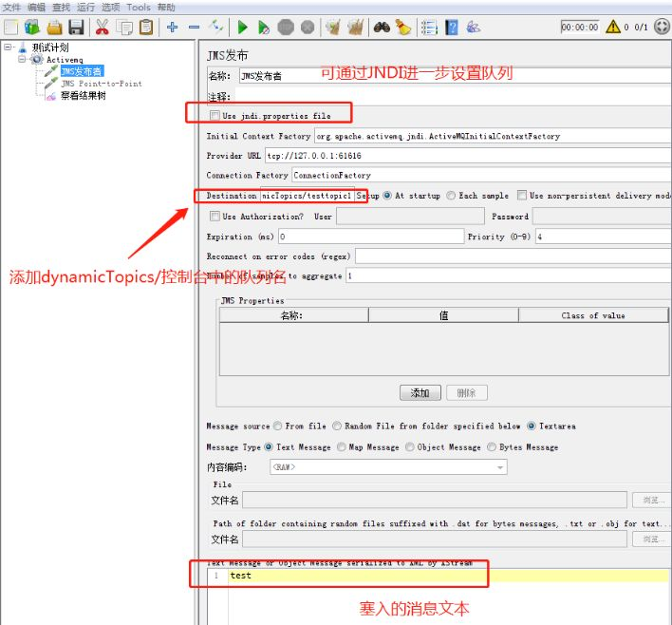The height and width of the screenshot is (625, 672).
Task: Select JMS Point-to-Point sampler in tree
Action: [x=102, y=84]
